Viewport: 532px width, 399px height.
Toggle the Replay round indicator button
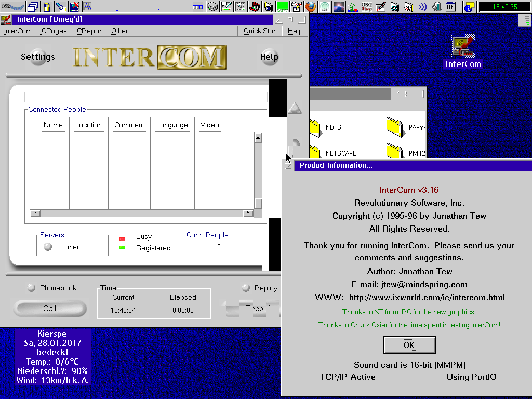pyautogui.click(x=246, y=288)
